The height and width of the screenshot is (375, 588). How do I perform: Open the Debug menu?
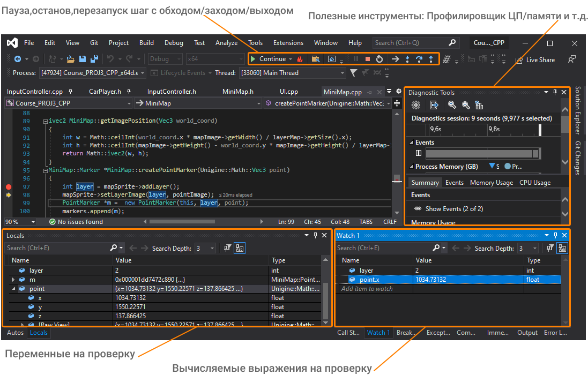coord(174,43)
